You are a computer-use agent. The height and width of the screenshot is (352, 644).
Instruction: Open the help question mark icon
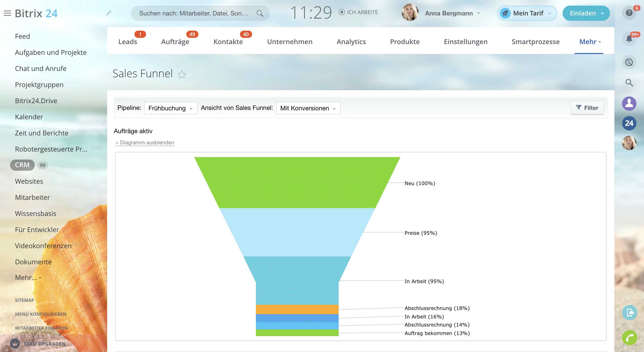pyautogui.click(x=629, y=13)
